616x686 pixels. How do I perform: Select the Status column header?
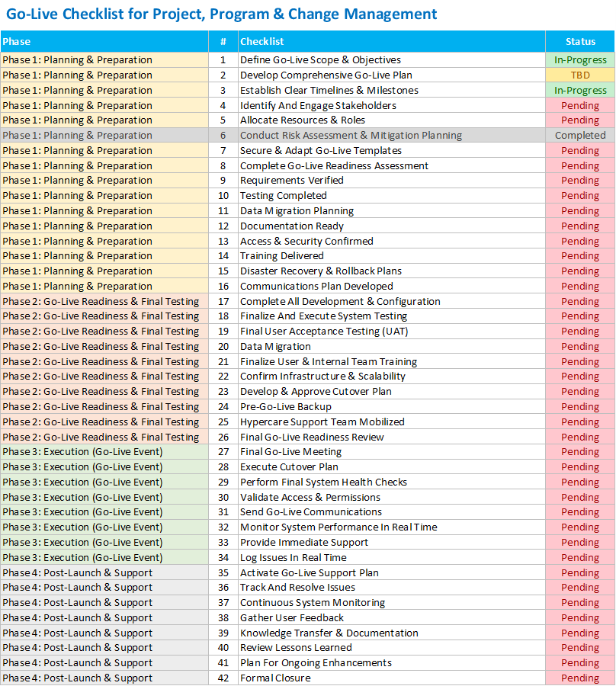(580, 42)
